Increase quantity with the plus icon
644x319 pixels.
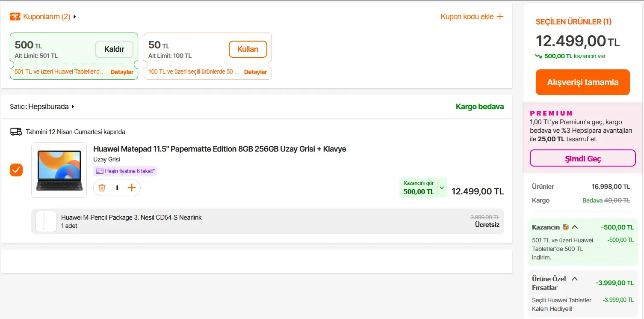(132, 188)
